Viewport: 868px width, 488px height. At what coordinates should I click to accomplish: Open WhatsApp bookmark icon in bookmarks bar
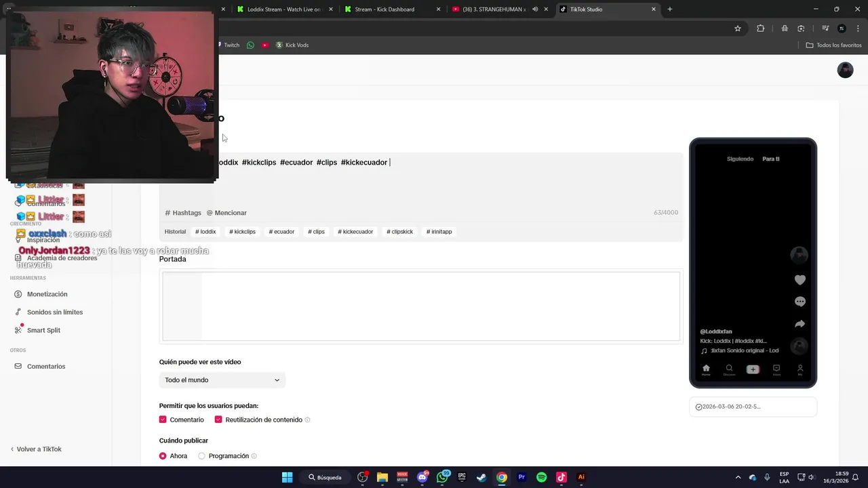tap(250, 45)
